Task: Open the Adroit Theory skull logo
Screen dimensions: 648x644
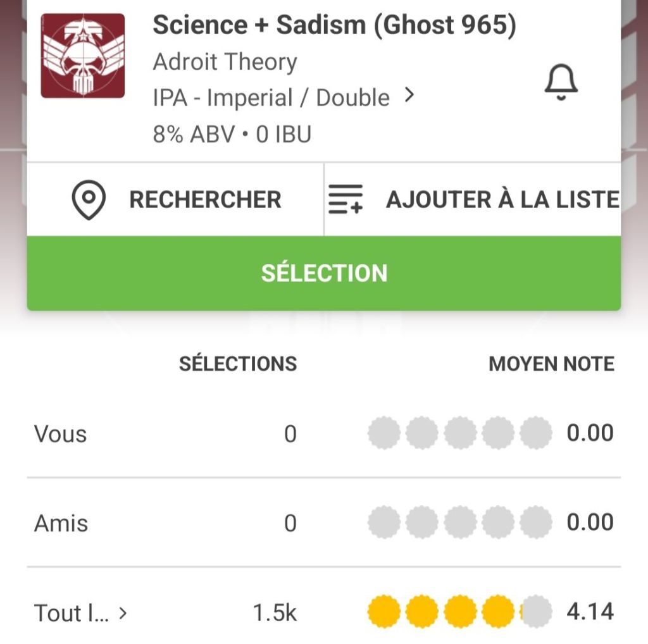Action: click(x=83, y=56)
